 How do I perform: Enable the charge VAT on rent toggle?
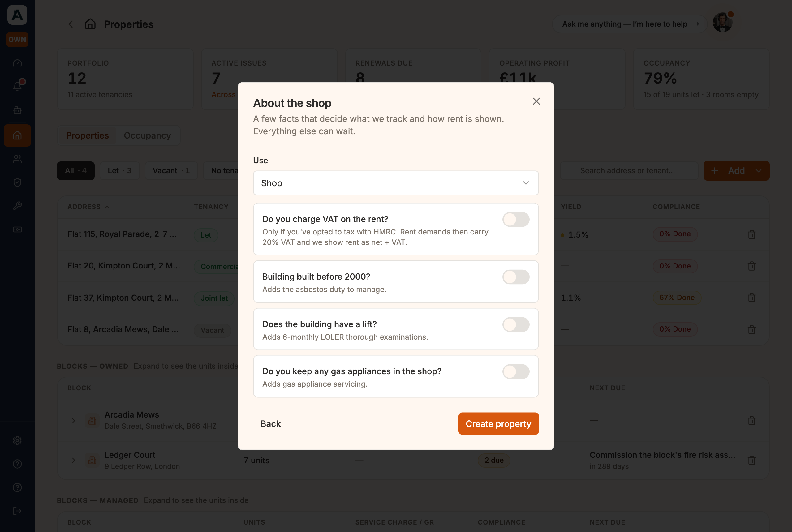(516, 220)
